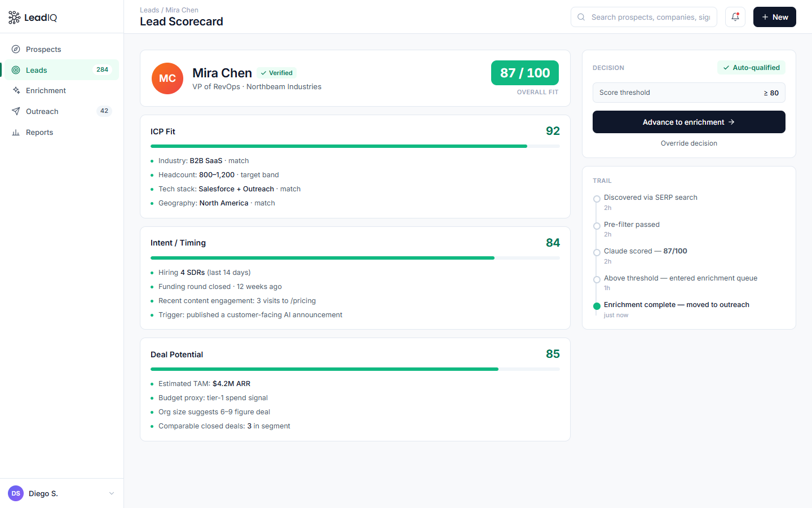The image size is (812, 508).
Task: Click the Diego S. user name
Action: pos(43,493)
